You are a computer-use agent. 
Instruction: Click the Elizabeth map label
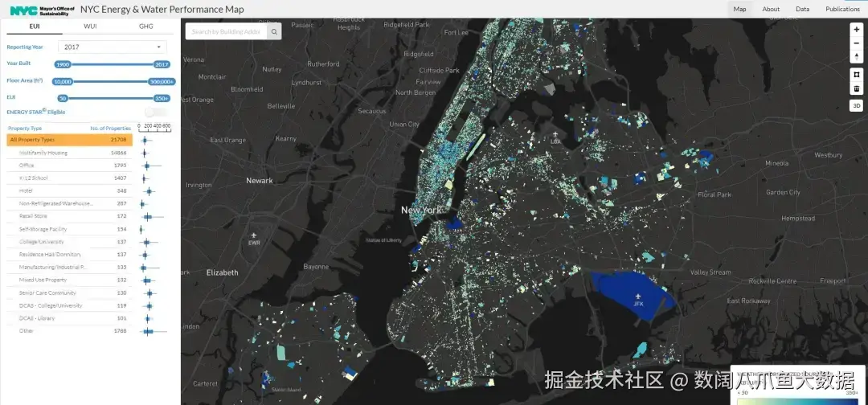pos(223,272)
